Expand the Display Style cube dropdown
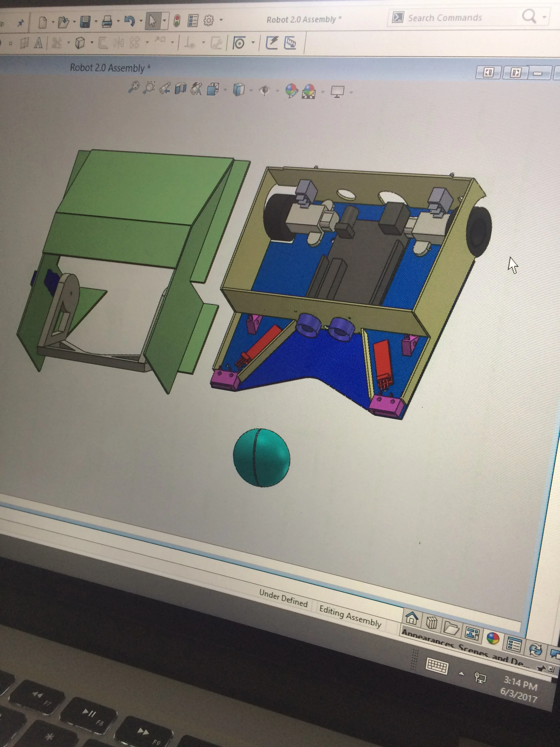 tap(251, 91)
